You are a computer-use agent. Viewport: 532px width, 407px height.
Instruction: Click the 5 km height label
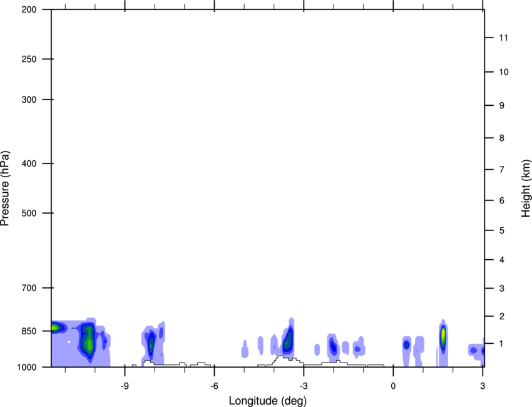tap(501, 230)
